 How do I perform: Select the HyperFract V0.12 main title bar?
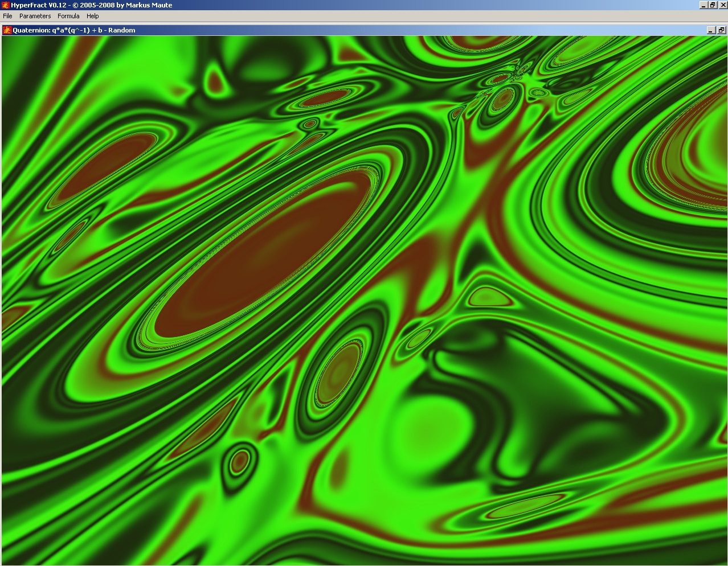tap(342, 5)
